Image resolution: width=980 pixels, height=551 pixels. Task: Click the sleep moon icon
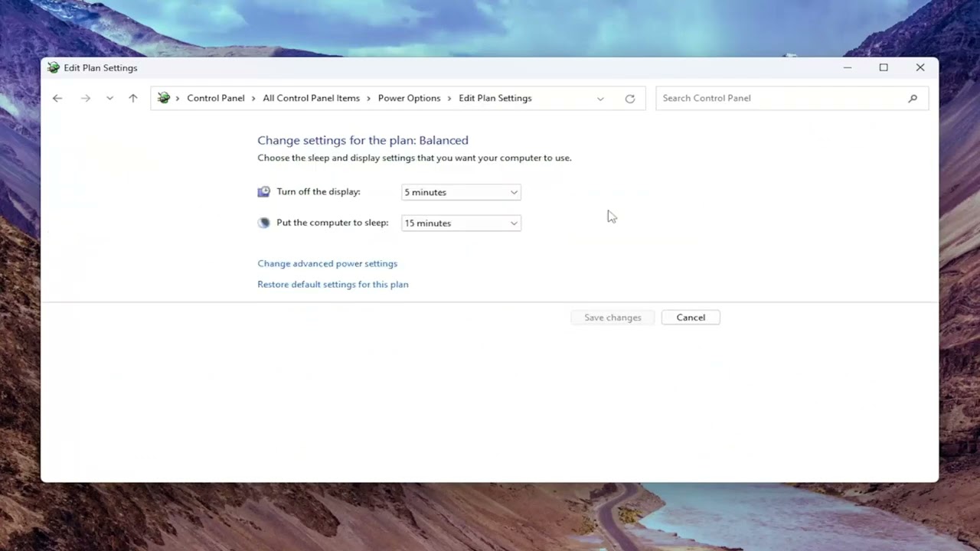pos(264,223)
